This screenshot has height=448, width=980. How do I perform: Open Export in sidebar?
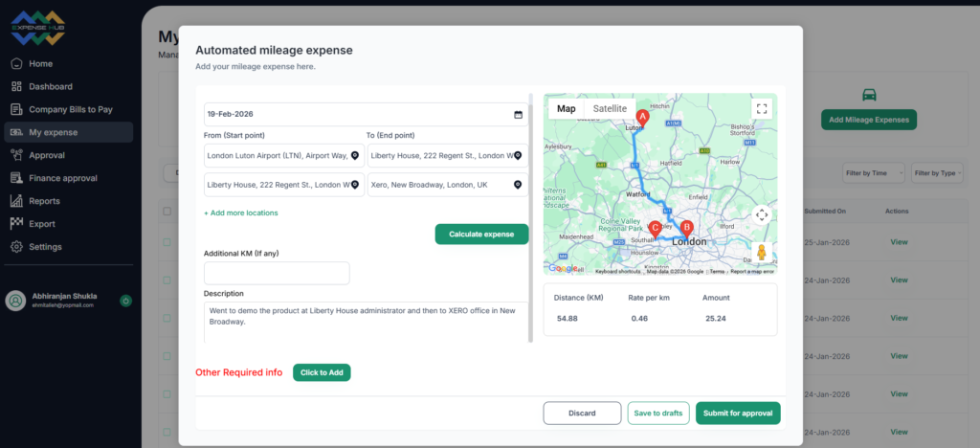68,224
